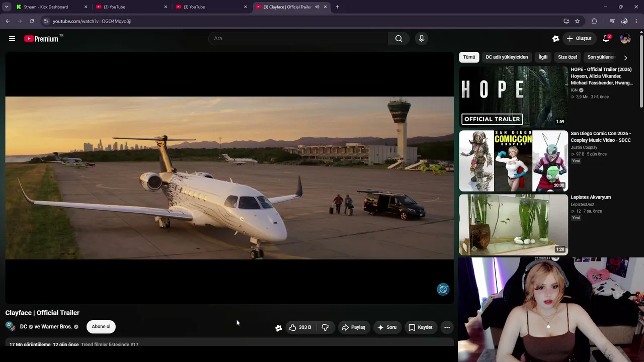
Task: Mute the Clayface tab's audio indicator
Action: [317, 7]
